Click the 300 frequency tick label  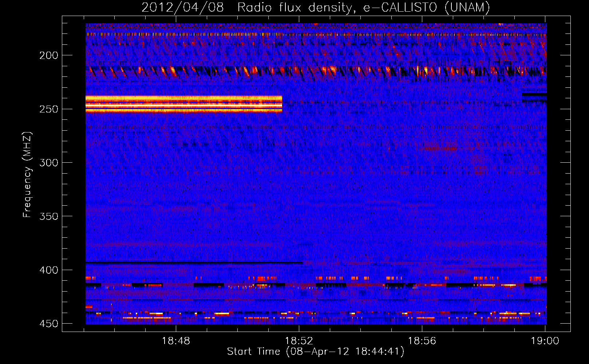point(49,163)
